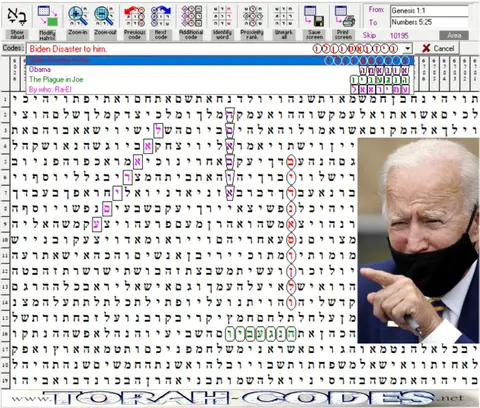Click the Cancel button with red X
This screenshot has width=480, height=408.
[x=438, y=48]
